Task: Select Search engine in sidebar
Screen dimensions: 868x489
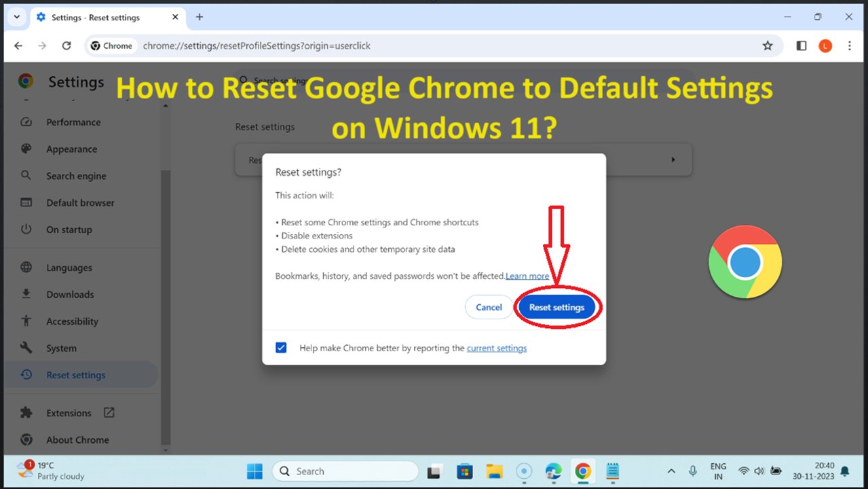Action: [76, 176]
